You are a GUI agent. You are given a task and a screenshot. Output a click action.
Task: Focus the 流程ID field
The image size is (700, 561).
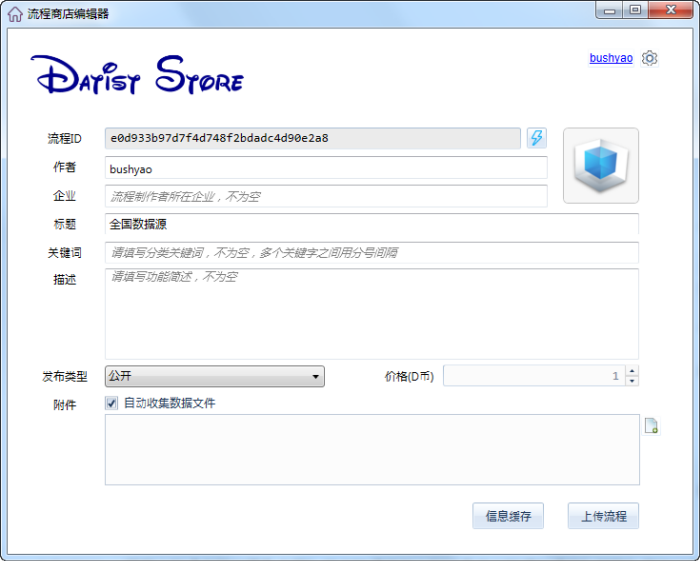pyautogui.click(x=313, y=138)
